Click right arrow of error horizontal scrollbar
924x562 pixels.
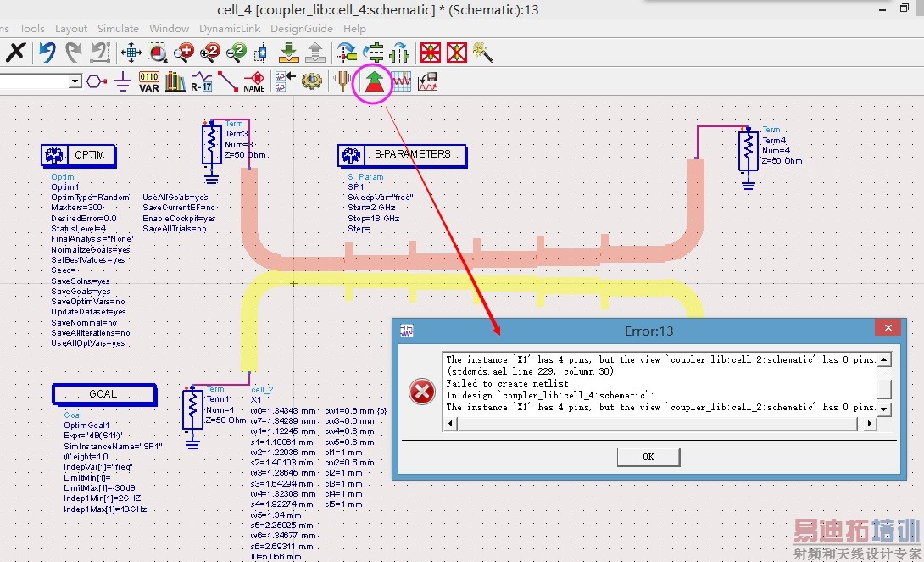869,423
